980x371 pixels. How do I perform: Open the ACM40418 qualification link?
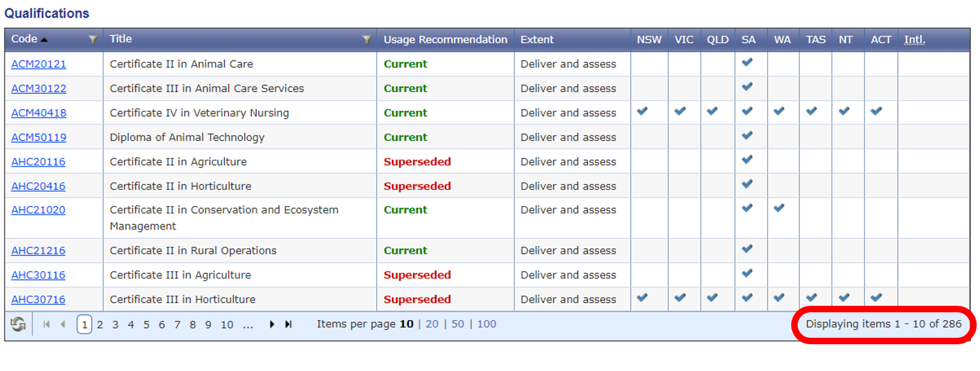38,113
